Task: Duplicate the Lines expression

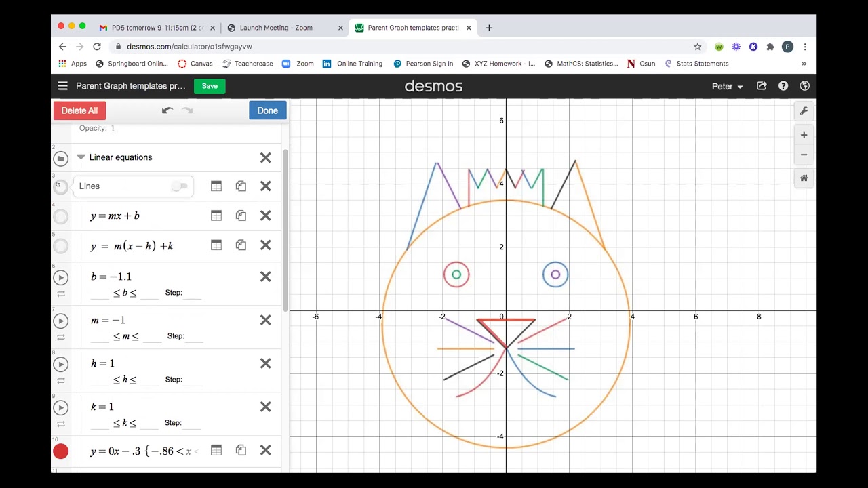Action: (x=241, y=186)
